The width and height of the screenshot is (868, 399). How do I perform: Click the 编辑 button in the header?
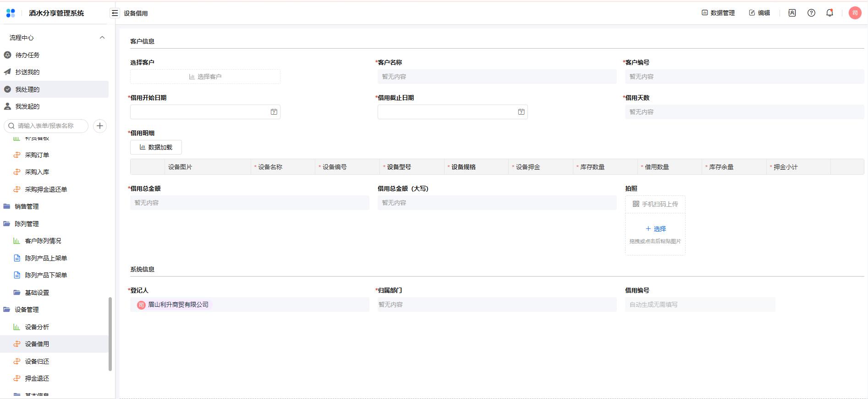(759, 13)
